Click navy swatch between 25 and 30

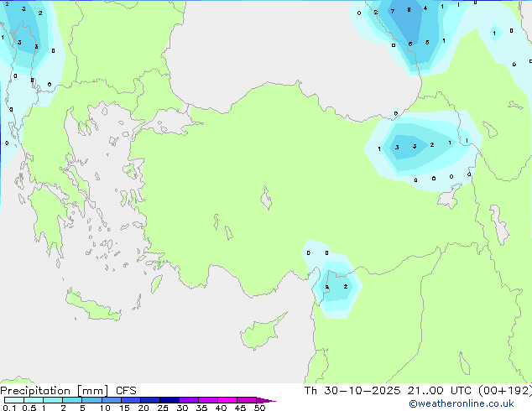point(170,400)
